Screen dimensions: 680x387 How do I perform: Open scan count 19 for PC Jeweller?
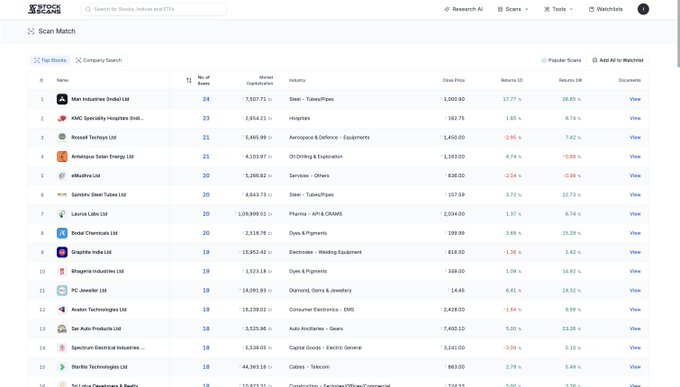point(206,291)
